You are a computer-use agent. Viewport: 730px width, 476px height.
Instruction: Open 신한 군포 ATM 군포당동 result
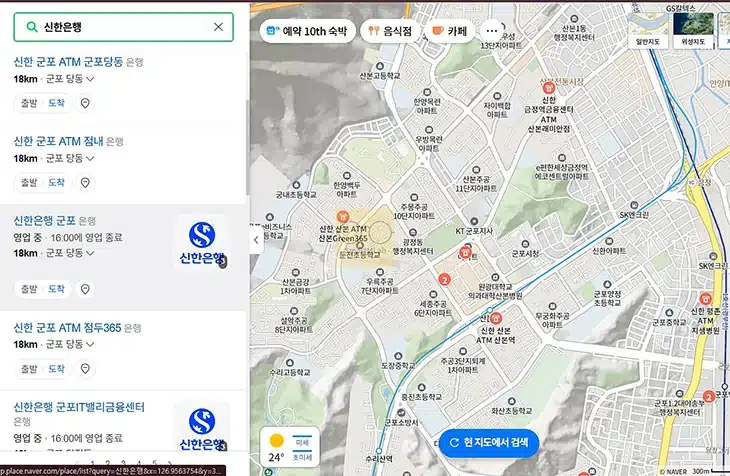coord(68,61)
